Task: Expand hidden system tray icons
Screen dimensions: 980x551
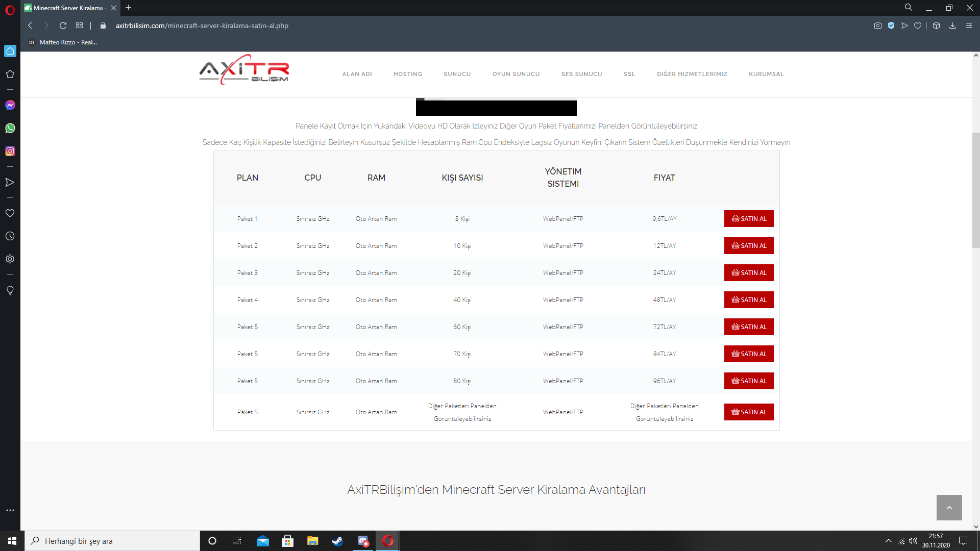Action: tap(888, 541)
